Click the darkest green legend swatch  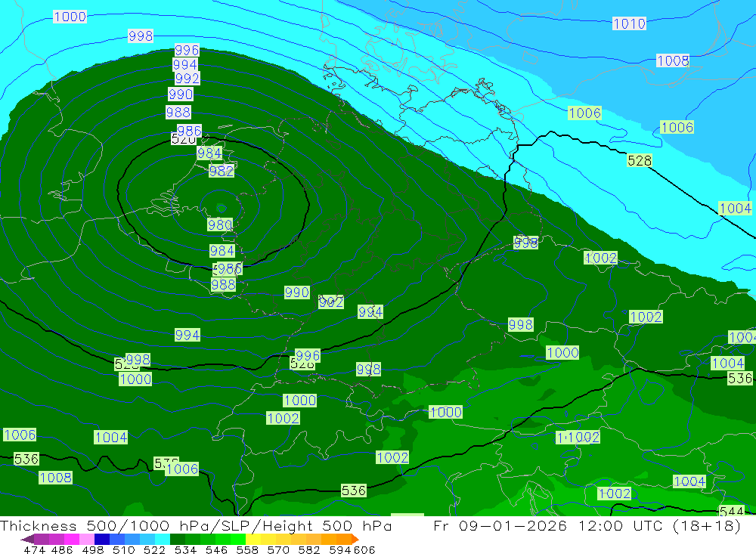click(x=178, y=539)
